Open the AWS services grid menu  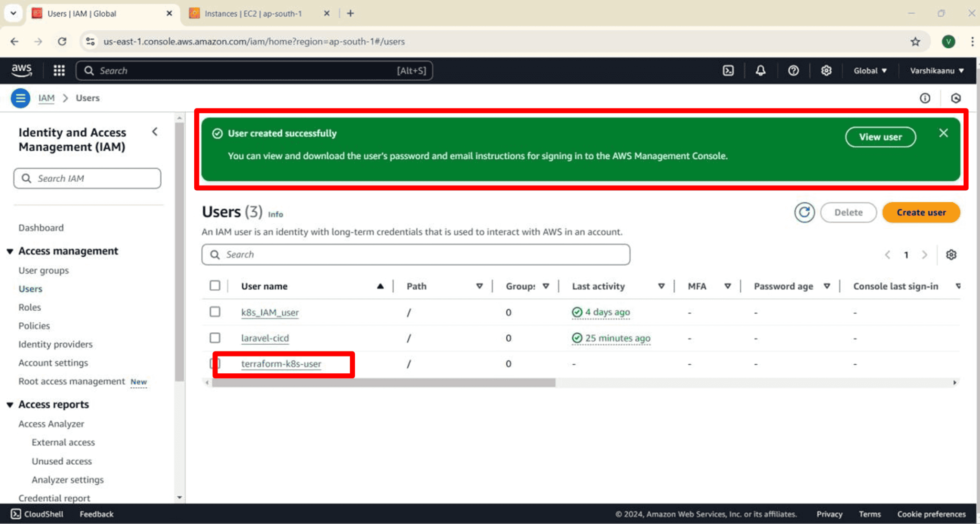[58, 70]
